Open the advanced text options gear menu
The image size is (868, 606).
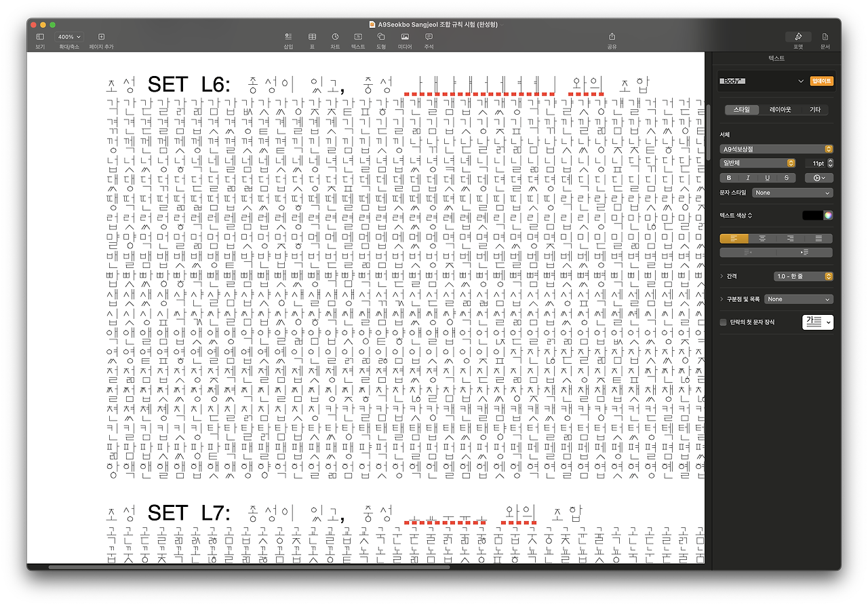click(818, 178)
